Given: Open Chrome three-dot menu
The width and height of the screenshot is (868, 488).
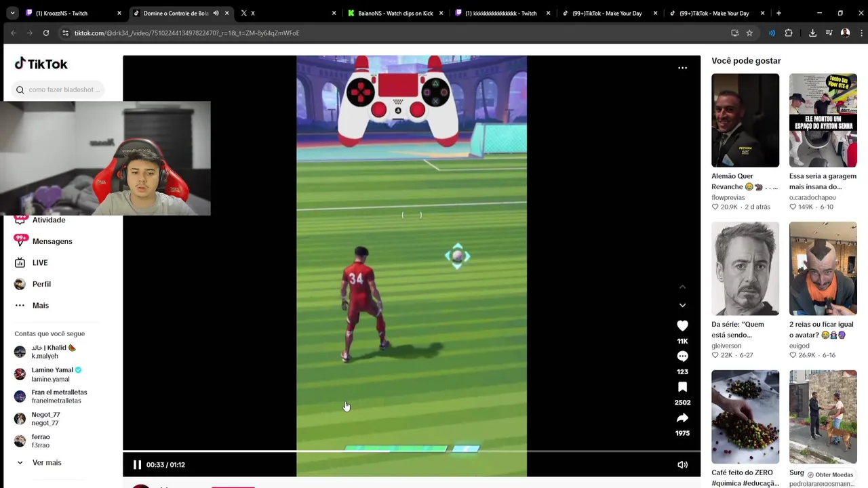Looking at the screenshot, I should 861,33.
